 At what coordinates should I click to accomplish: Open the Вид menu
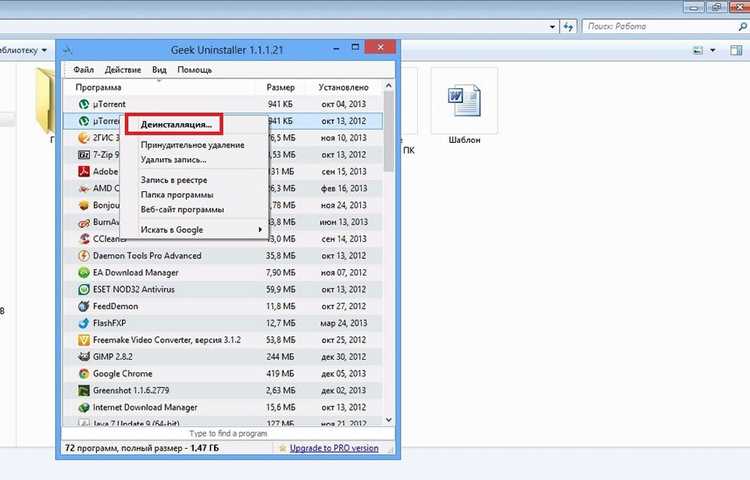159,70
